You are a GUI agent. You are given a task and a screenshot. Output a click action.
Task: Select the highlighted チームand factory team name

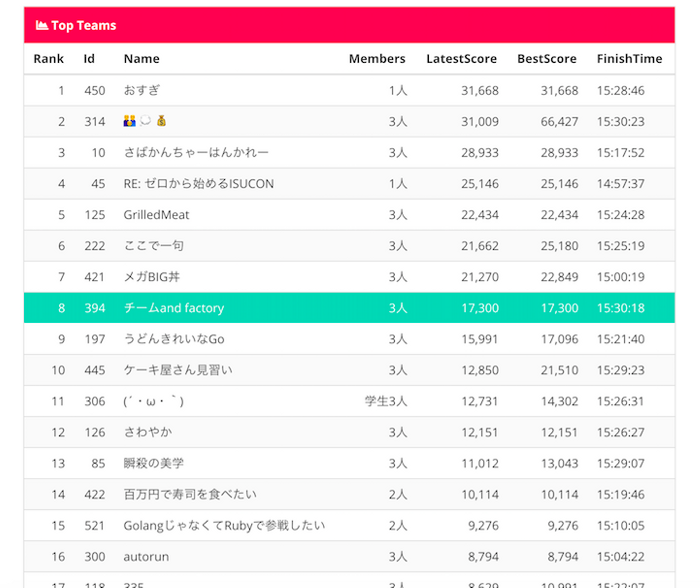(174, 308)
